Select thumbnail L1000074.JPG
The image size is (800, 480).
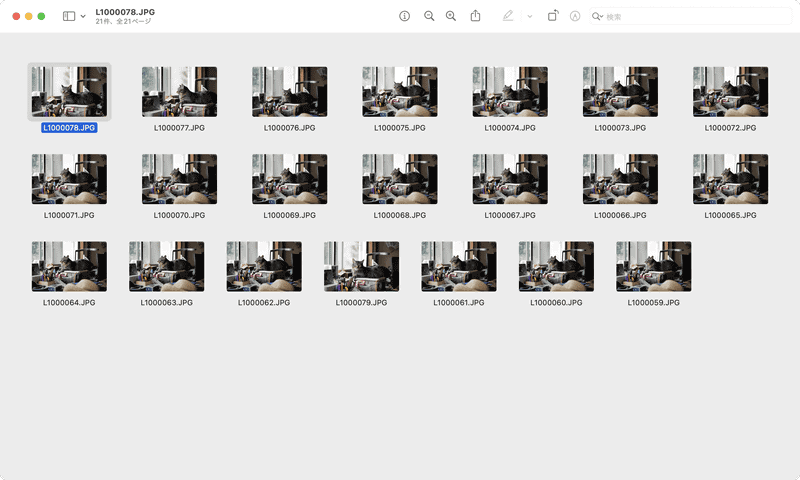coord(510,92)
